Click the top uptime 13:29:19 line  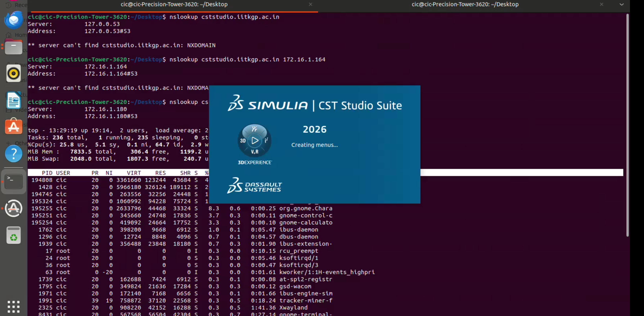click(x=118, y=130)
